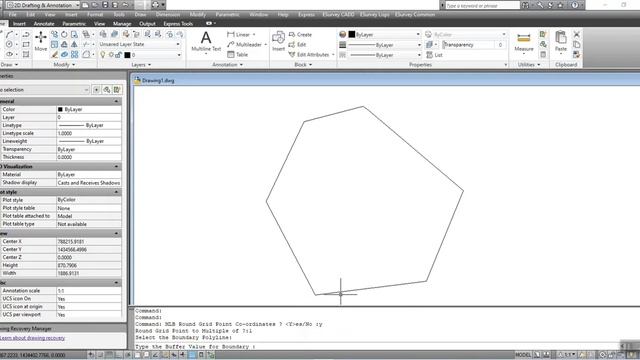The image size is (640, 360).
Task: Click the search binoculars icon
Action: coord(525,5)
